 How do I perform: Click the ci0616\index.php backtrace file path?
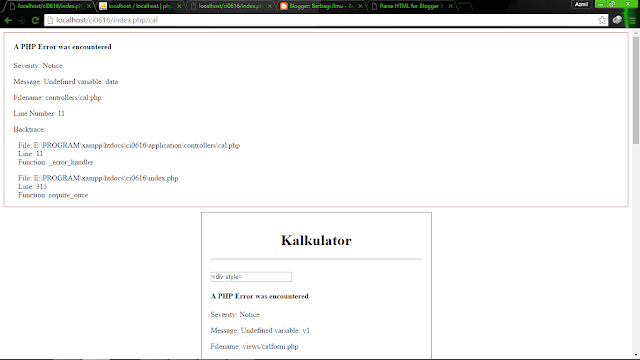point(98,178)
